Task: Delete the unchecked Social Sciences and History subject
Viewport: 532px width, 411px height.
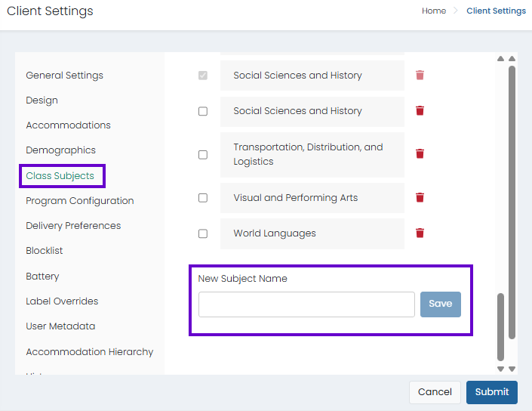Action: (x=420, y=111)
